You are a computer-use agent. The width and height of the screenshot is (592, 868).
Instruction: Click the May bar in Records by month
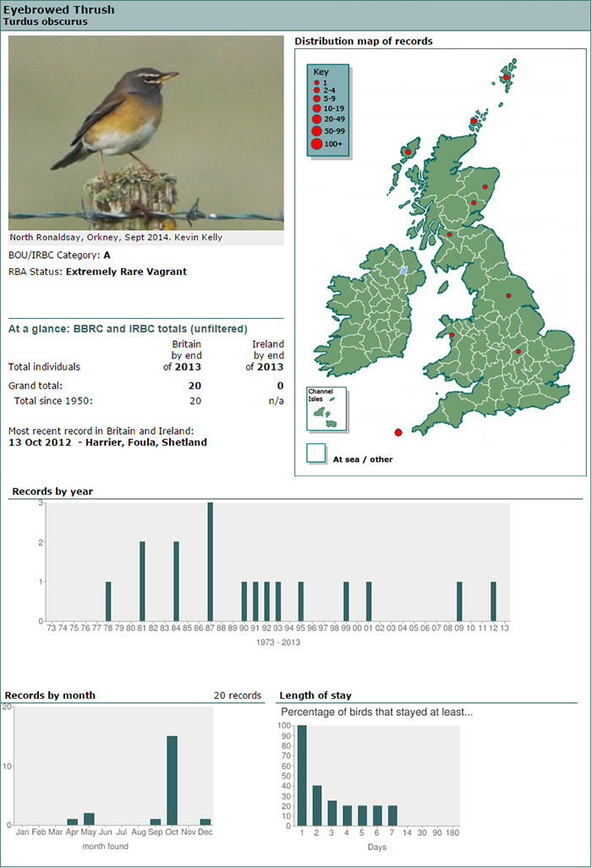89,819
